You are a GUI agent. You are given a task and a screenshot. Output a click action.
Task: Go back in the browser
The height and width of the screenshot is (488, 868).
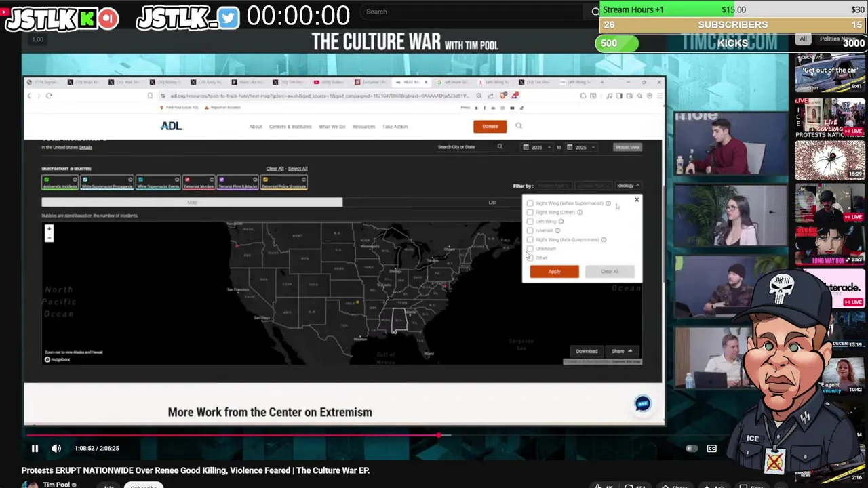pos(29,96)
